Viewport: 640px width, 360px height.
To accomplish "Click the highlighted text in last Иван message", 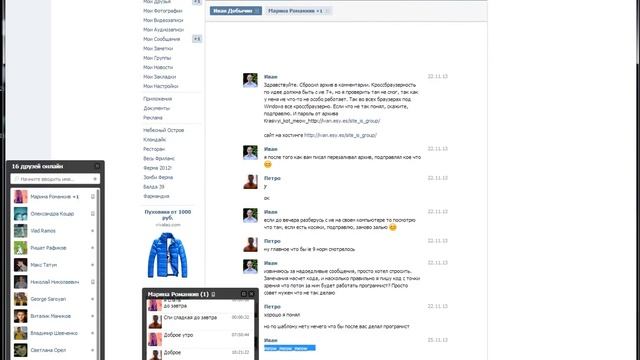I will point(290,348).
